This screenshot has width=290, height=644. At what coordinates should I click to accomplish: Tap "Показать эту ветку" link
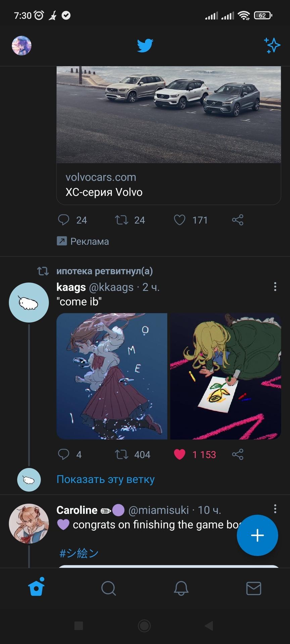[105, 479]
